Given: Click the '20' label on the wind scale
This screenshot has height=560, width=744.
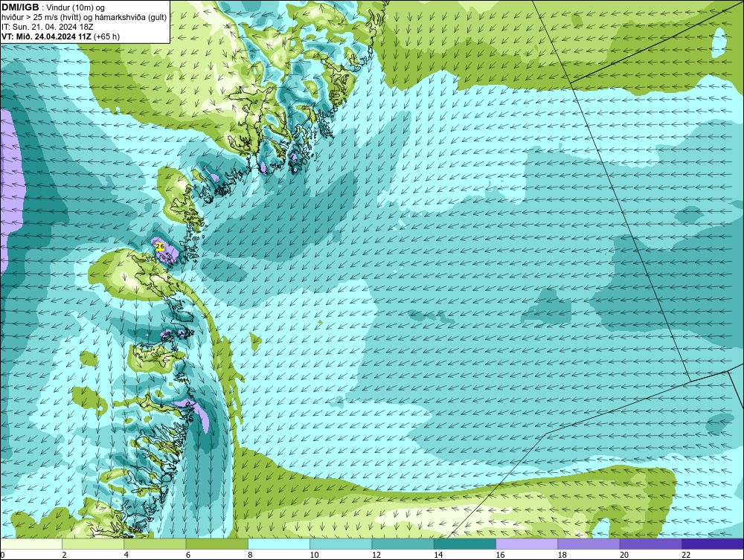Looking at the screenshot, I should (624, 556).
